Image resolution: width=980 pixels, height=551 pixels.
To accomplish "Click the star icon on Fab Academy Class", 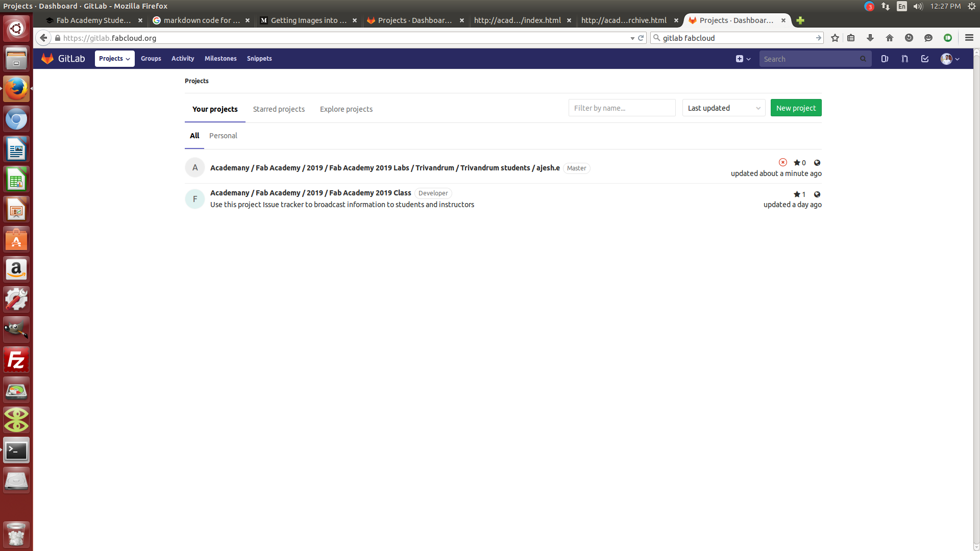I will click(x=796, y=194).
